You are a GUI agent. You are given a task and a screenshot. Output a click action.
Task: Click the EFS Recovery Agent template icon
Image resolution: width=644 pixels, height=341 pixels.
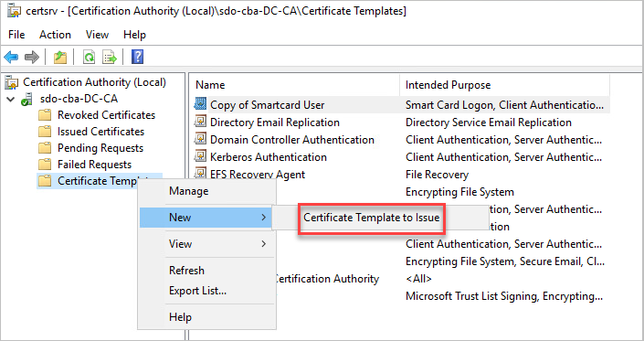(200, 173)
